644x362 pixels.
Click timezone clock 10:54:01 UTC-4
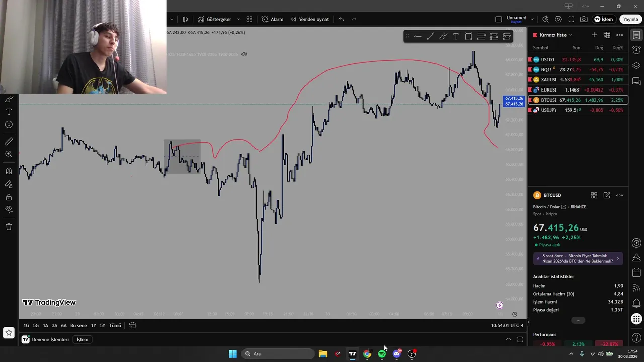(x=507, y=325)
